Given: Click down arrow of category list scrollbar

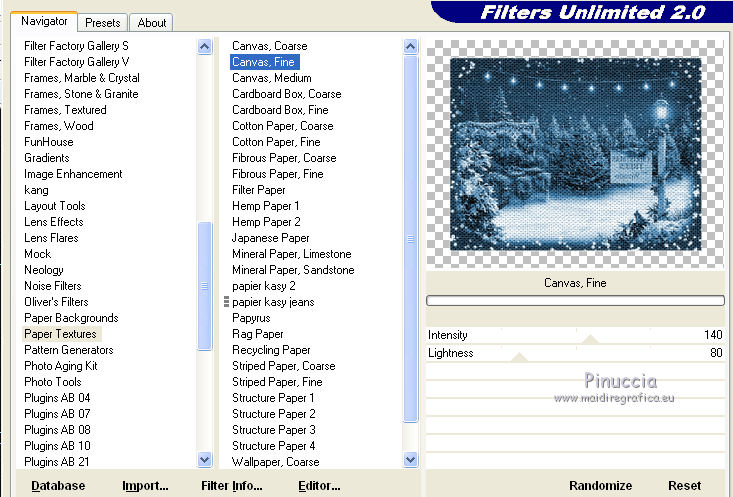Looking at the screenshot, I should pos(205,460).
